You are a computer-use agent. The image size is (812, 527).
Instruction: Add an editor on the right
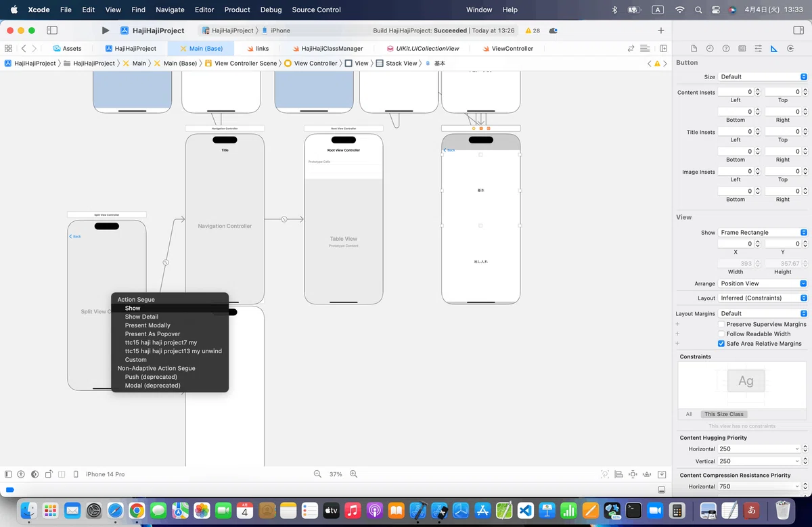(663, 49)
